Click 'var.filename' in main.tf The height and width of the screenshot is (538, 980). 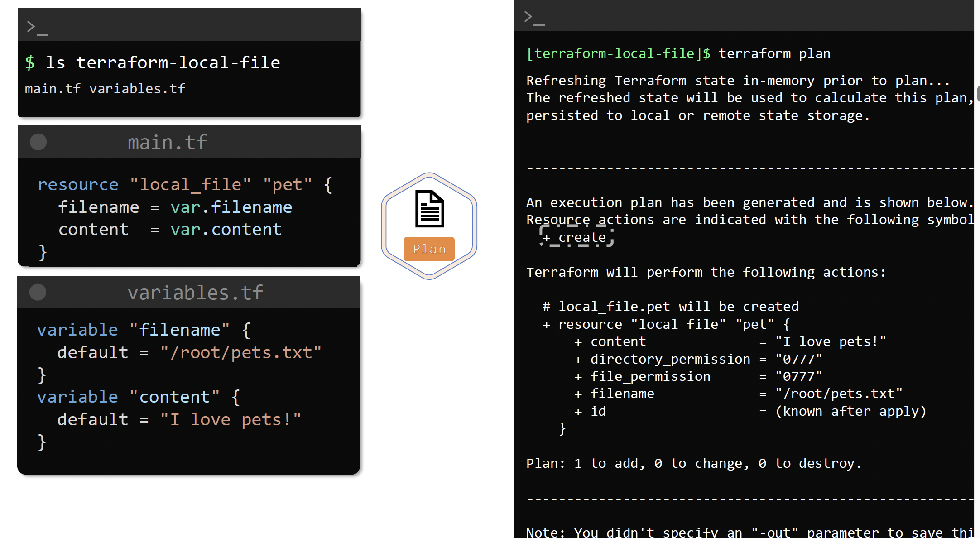231,207
